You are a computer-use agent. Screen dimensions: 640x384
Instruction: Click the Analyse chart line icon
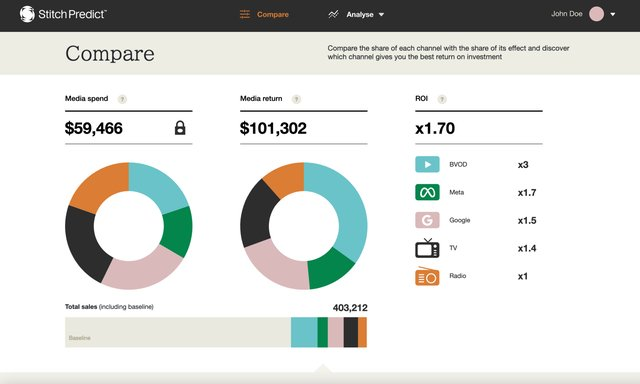(x=333, y=15)
